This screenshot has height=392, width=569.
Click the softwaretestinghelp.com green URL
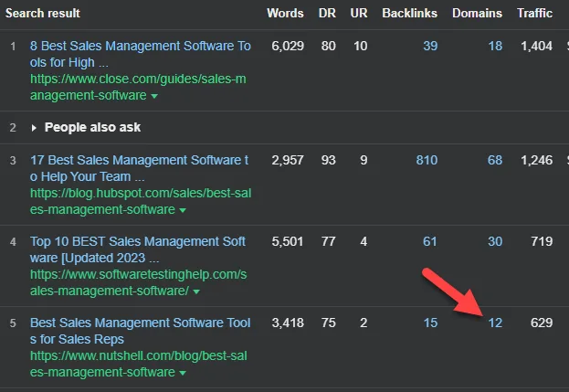(x=138, y=282)
